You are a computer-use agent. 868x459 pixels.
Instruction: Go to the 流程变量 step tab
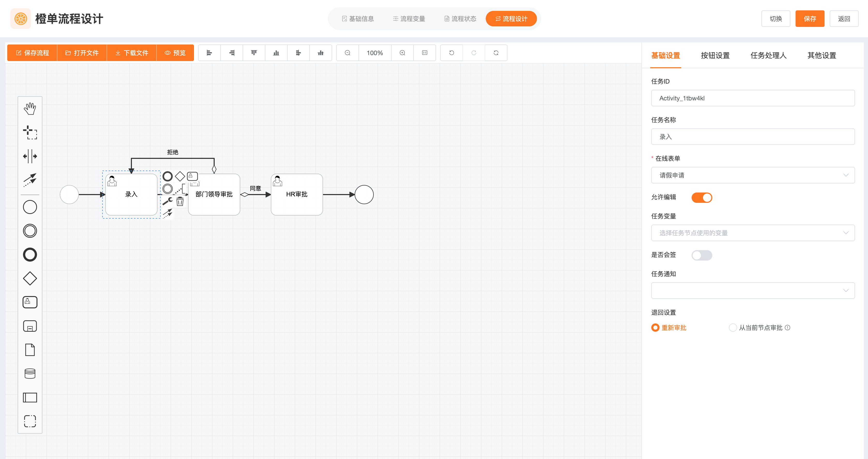click(x=409, y=19)
